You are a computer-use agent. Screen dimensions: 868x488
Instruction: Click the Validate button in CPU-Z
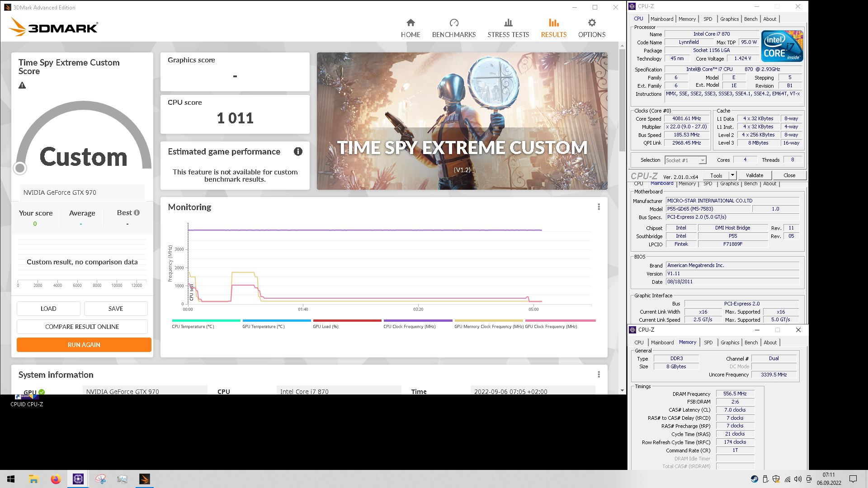(754, 175)
